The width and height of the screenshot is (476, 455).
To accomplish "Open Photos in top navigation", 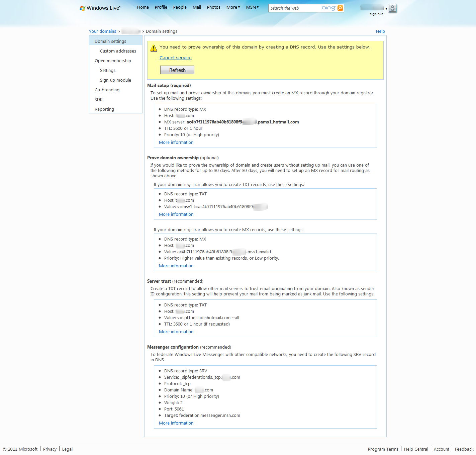I will 214,7.
